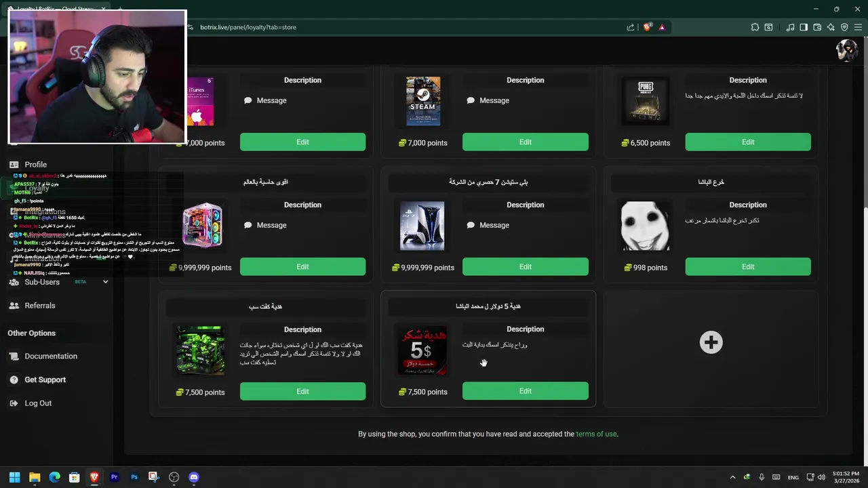Click the gaming PC item thumbnail
Screen dimensions: 868x488
202,226
